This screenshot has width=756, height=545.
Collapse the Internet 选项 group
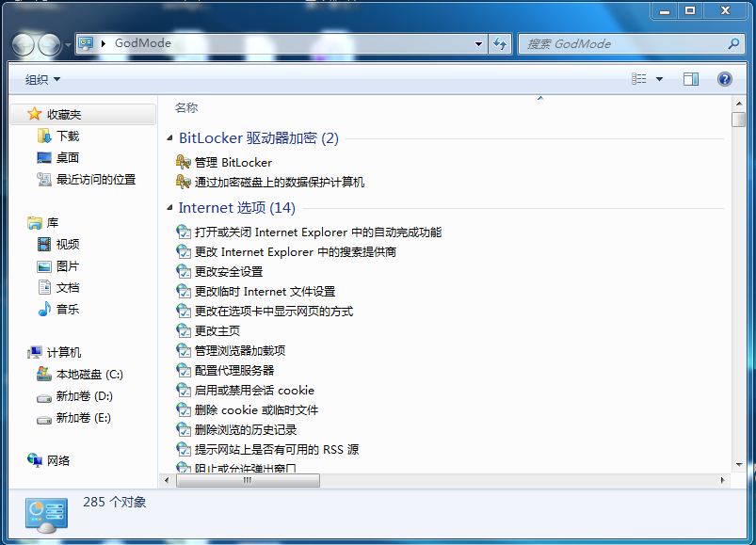click(169, 208)
